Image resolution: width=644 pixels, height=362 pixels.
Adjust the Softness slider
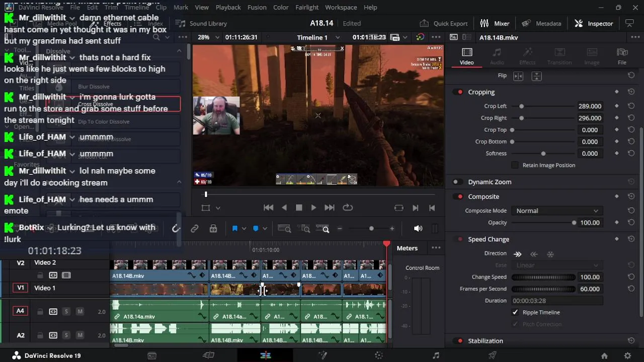(x=543, y=154)
